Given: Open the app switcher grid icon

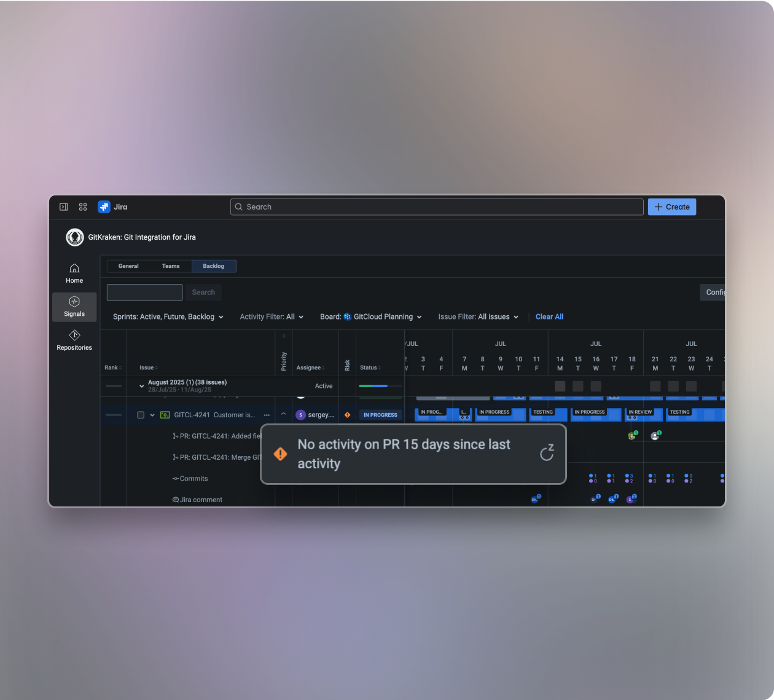Looking at the screenshot, I should coord(83,207).
